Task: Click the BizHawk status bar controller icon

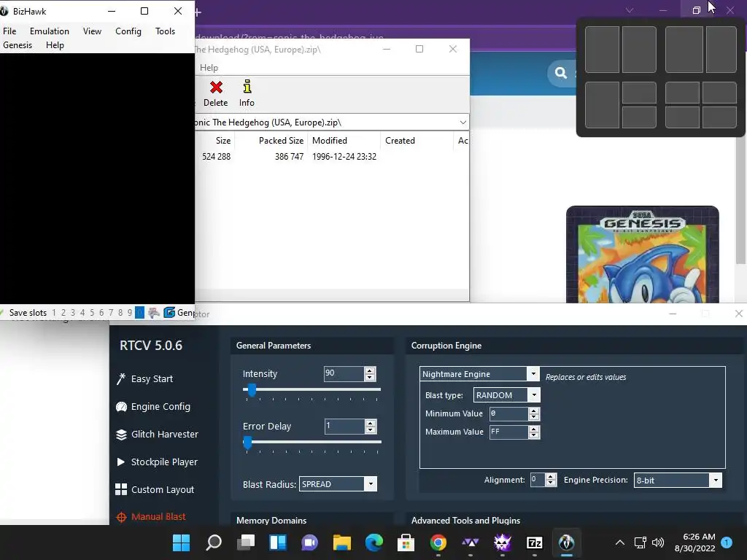Action: pyautogui.click(x=153, y=313)
